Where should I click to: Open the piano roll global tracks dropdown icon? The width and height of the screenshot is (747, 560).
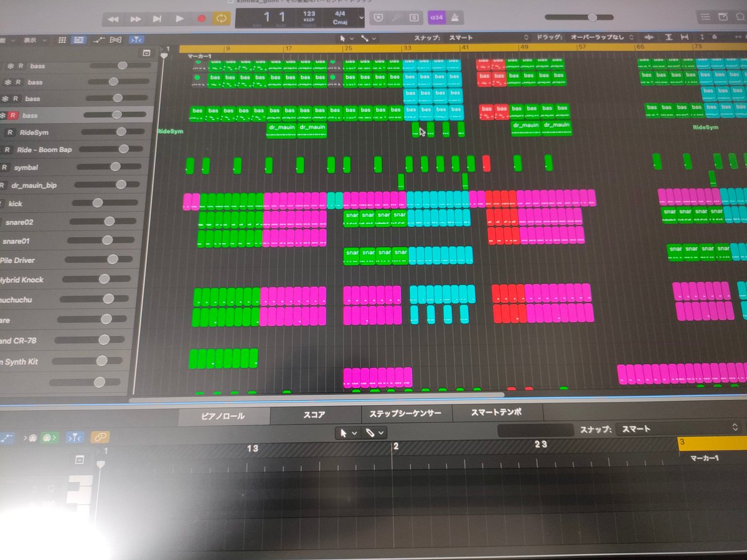pyautogui.click(x=79, y=460)
